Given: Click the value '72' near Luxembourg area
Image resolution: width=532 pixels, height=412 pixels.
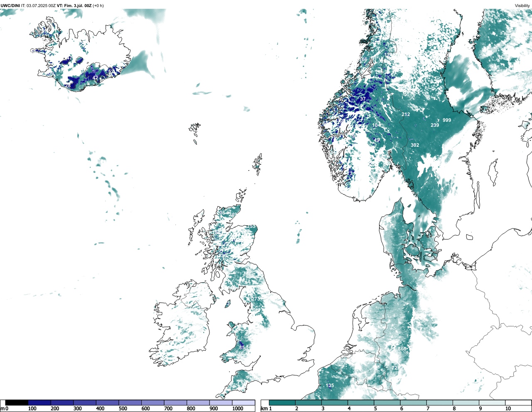Looking at the screenshot, I should tap(395, 368).
